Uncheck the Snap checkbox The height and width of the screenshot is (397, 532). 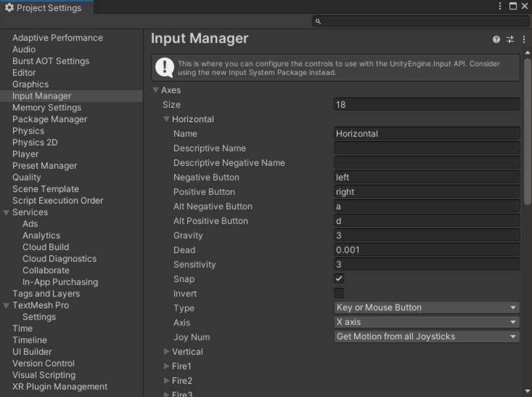tap(339, 279)
